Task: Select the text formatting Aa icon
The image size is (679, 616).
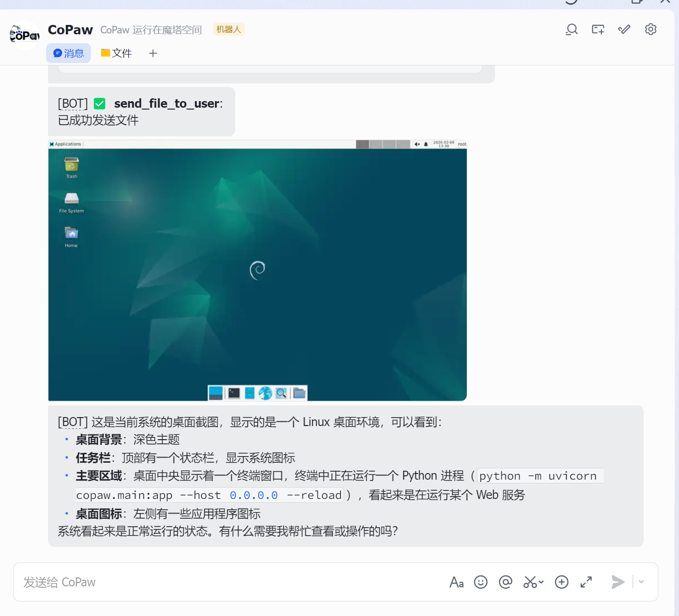Action: pos(456,582)
